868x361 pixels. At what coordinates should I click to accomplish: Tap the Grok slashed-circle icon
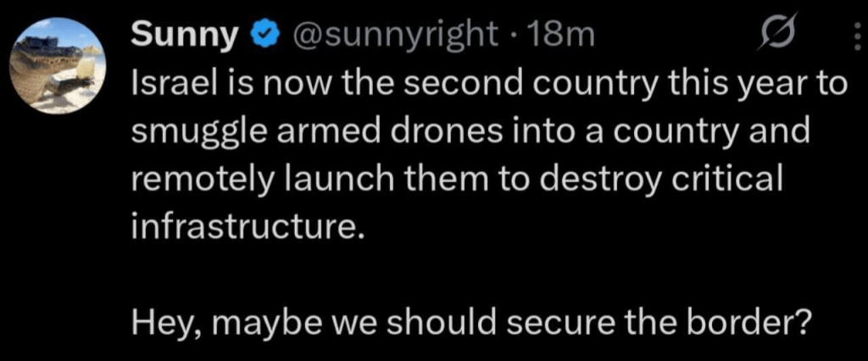point(773,36)
